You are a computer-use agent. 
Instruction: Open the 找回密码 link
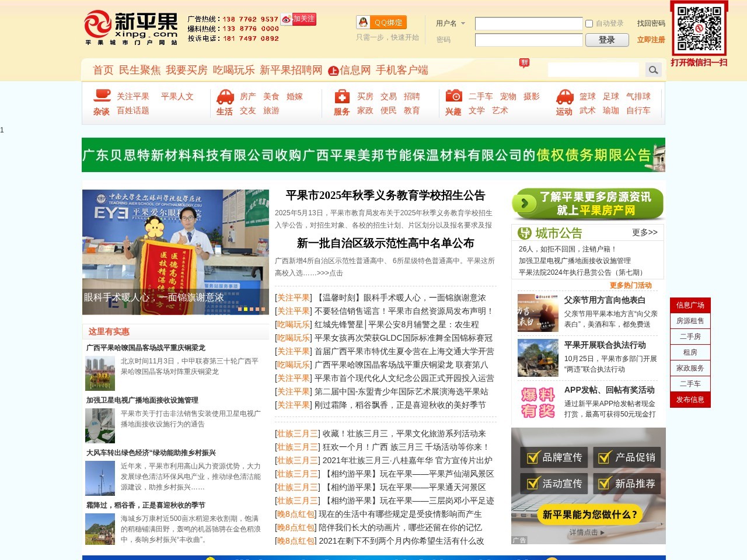pyautogui.click(x=651, y=23)
